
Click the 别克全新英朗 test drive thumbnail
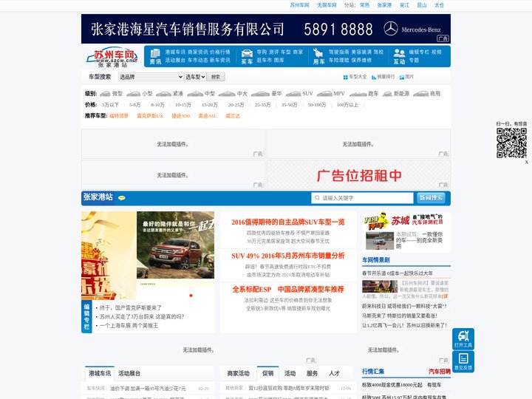click(380, 241)
